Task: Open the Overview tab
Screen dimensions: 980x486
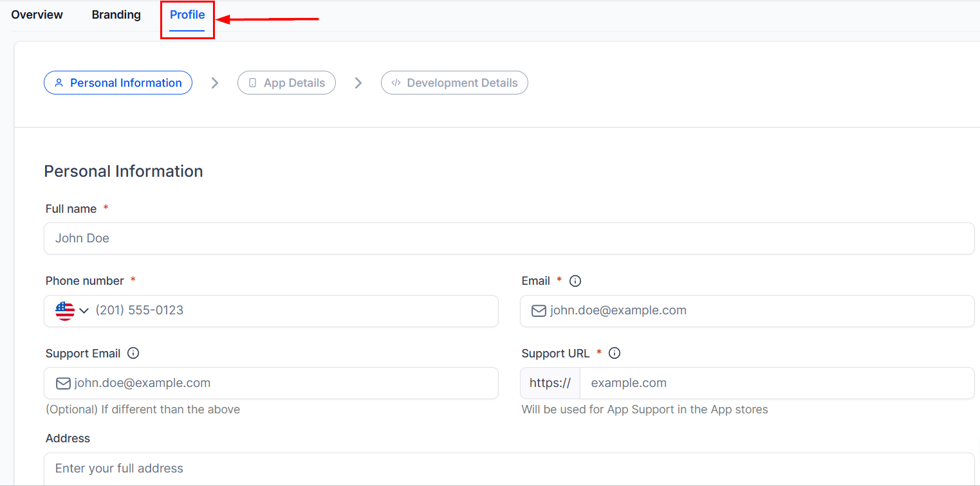Action: 37,15
